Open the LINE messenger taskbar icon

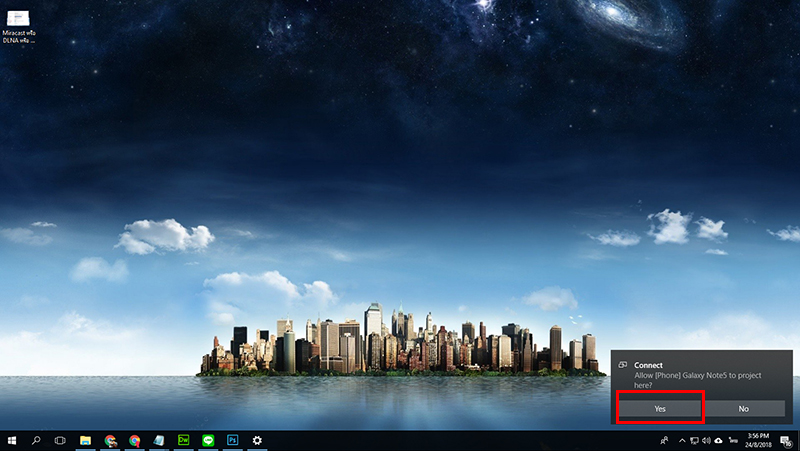point(208,440)
